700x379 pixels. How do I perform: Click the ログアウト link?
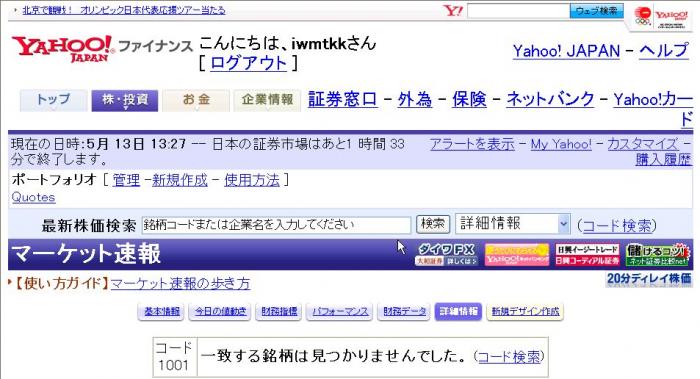click(248, 63)
